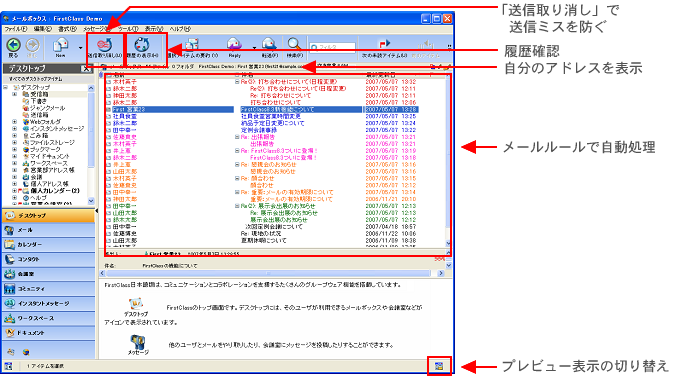Viewport: 700px width, 386px height.
Task: Close the デスクトップ side pane with X
Action: [86, 69]
